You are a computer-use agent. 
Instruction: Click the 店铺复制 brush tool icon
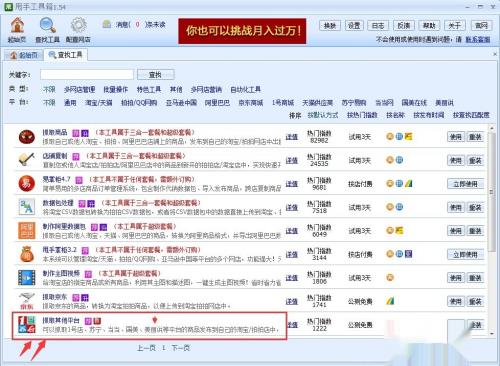[27, 160]
